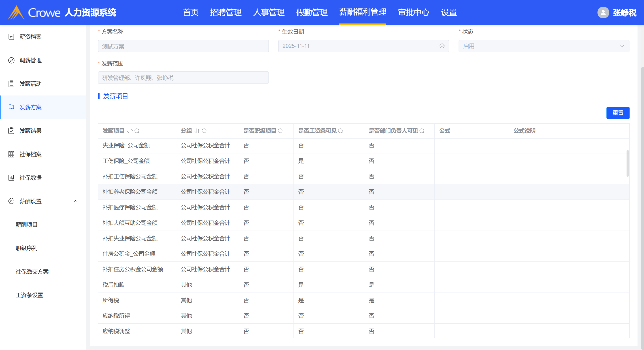Open filter icon for 是否部门负责人可见 column

coord(422,131)
